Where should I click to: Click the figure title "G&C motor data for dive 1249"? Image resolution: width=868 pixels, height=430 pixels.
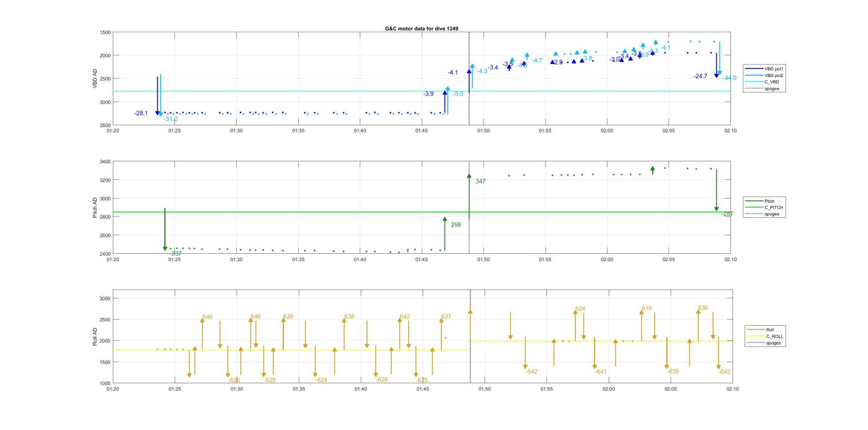click(x=422, y=29)
